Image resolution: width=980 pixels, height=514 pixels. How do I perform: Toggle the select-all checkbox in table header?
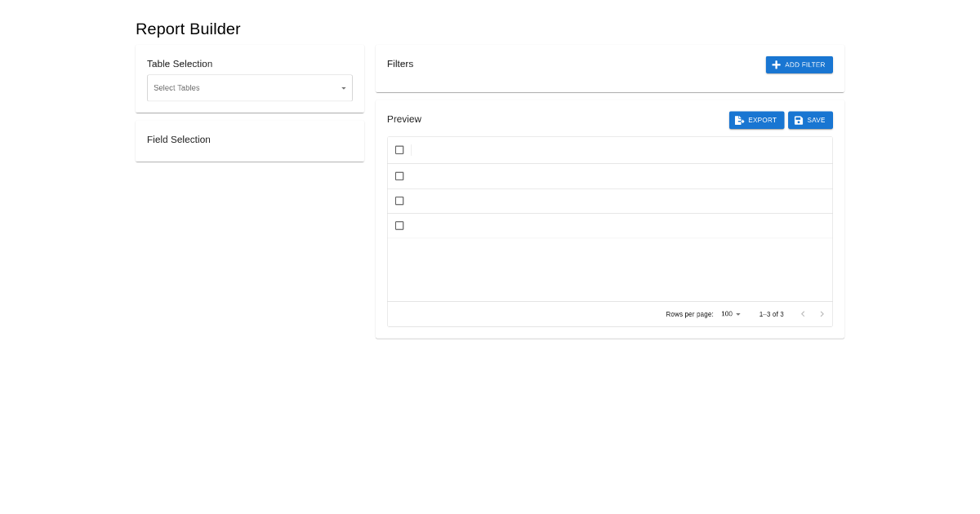399,150
